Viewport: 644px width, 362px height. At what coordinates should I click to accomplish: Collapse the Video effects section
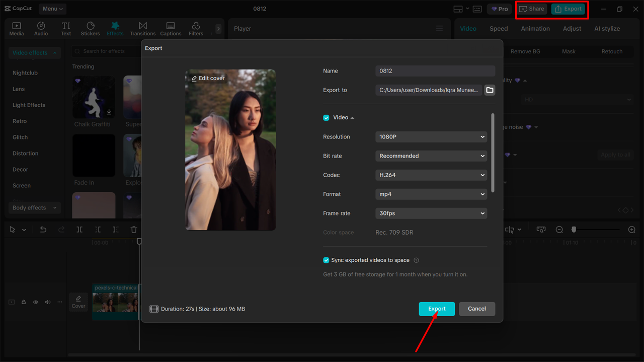point(54,52)
